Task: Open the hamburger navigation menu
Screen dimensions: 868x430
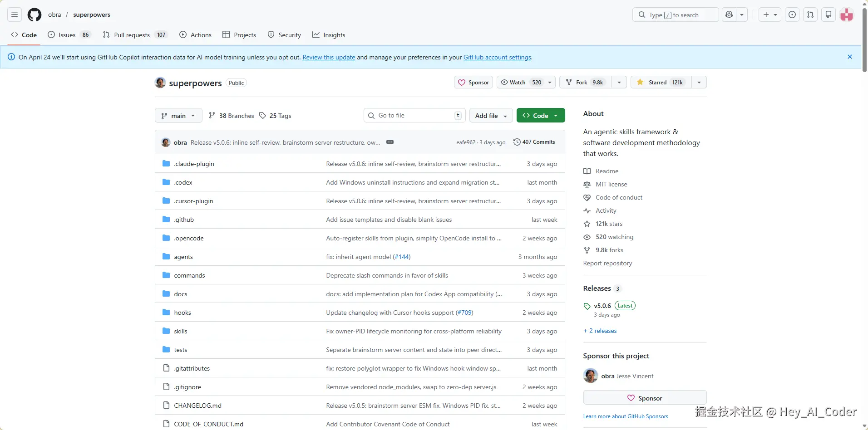Action: [x=15, y=15]
